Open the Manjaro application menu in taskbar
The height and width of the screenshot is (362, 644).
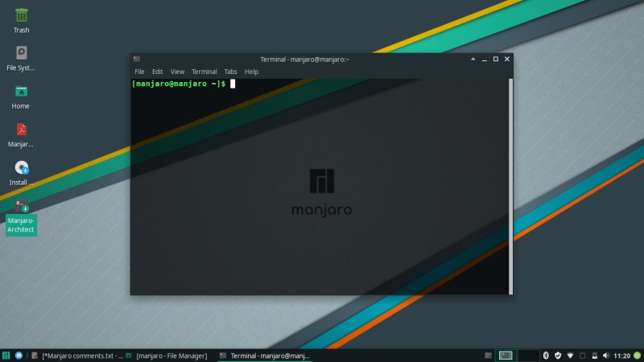point(6,356)
